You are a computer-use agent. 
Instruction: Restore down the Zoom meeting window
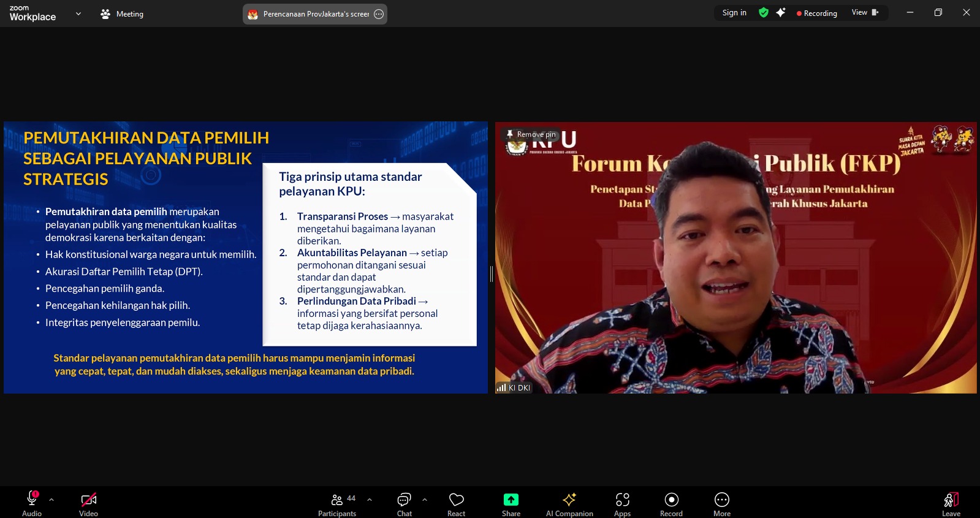(938, 13)
